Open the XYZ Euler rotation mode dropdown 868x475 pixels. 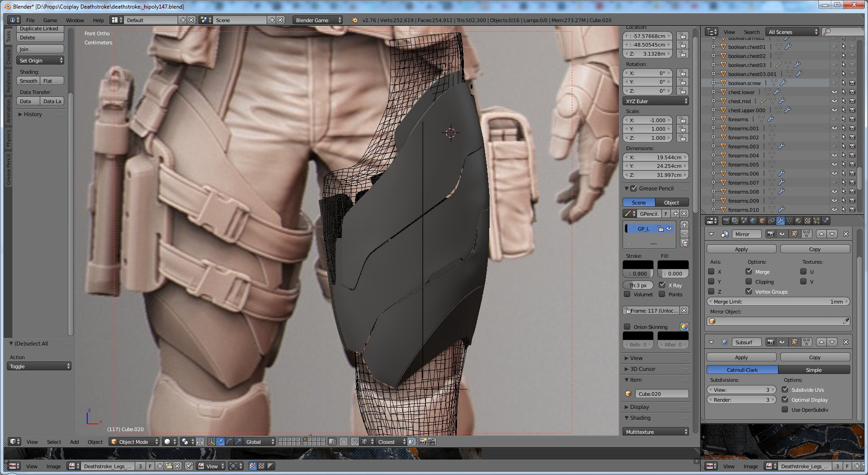(x=656, y=101)
